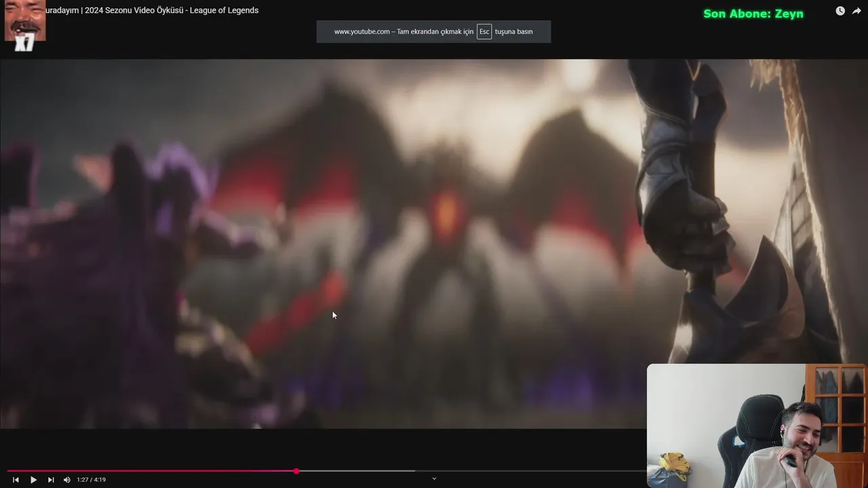Click the red progress bar scrubber handle
Viewport: 868px width, 488px height.
296,471
